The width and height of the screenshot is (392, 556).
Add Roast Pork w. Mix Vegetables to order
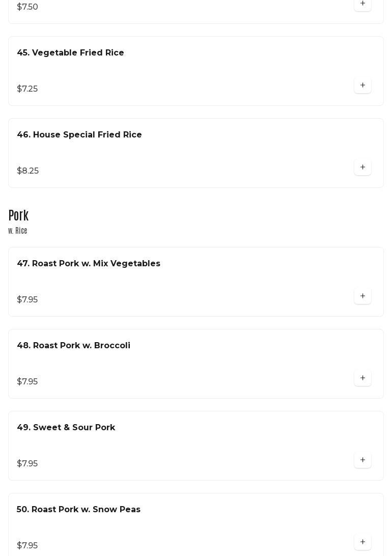[362, 296]
